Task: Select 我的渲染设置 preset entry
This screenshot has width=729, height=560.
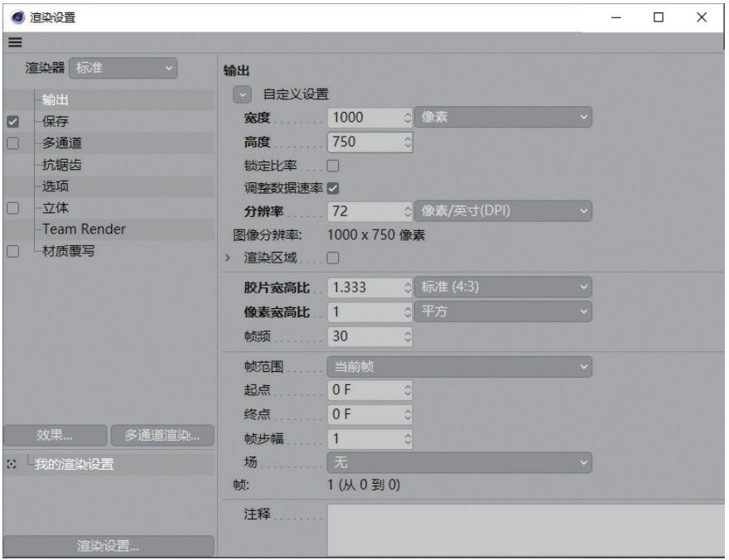Action: coord(74,464)
